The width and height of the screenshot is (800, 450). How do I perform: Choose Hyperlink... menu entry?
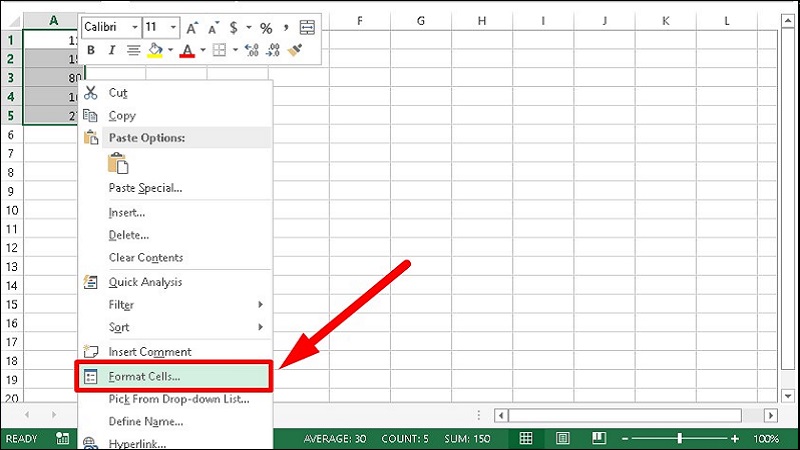(174, 443)
